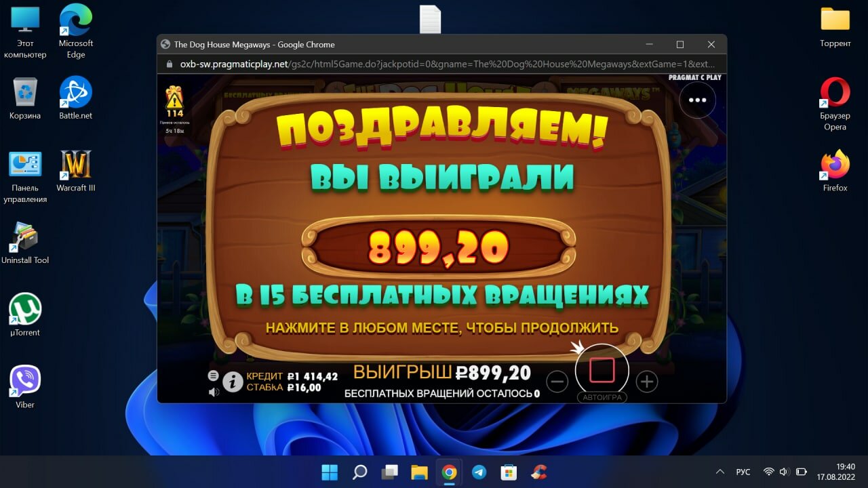Open the Автоигра autoplay option
Screen dimensions: 868x488
coord(602,397)
